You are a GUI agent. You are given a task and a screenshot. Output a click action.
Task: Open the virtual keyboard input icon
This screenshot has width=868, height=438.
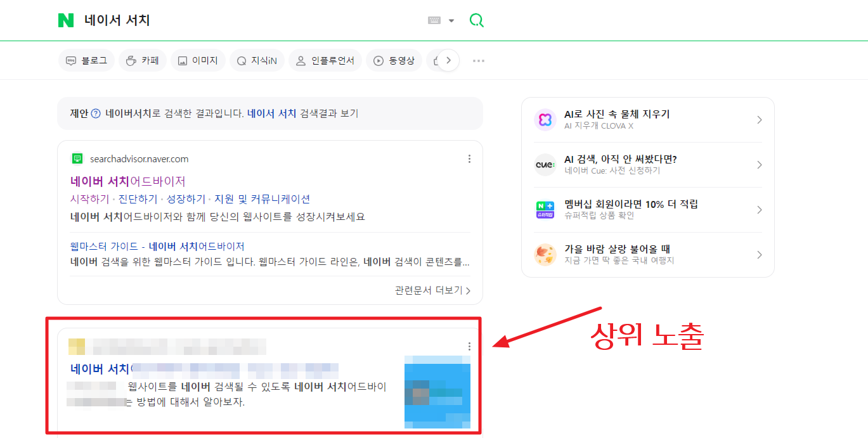(434, 20)
